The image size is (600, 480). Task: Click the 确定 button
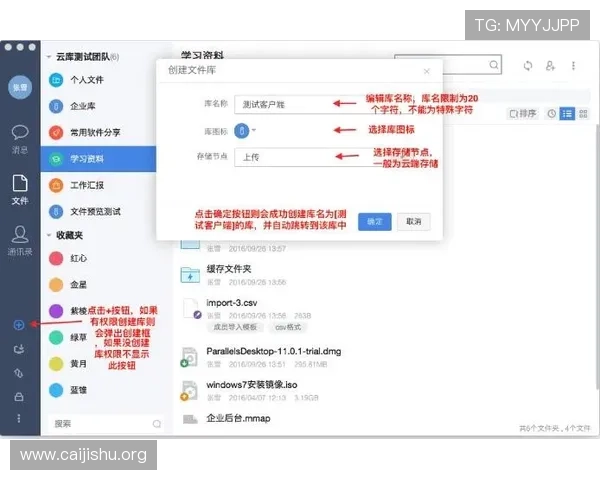click(375, 222)
